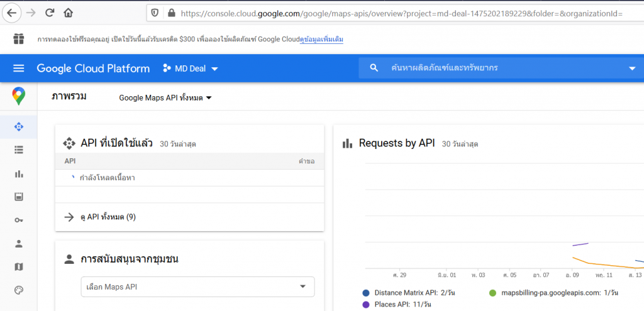
Task: Reload the page with the refresh icon
Action: coord(50,13)
